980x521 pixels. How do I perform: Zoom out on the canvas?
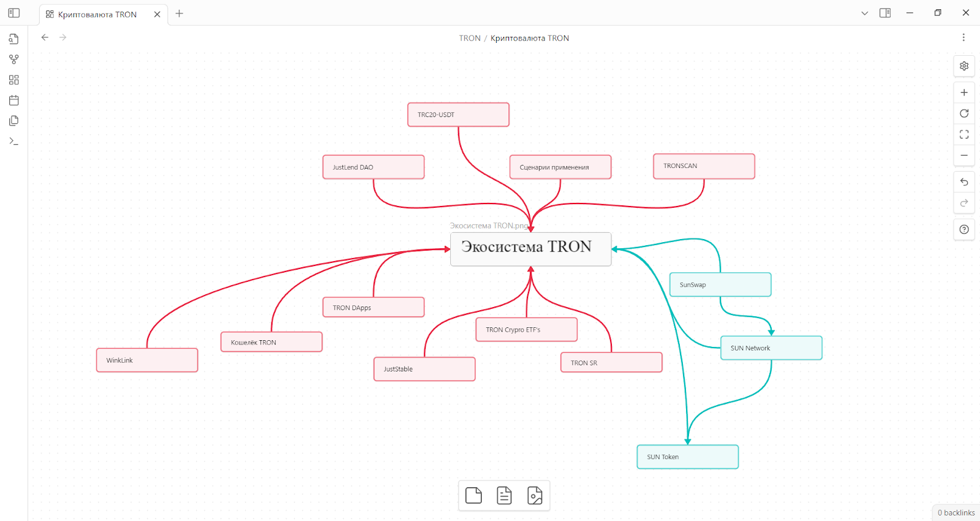[x=964, y=155]
